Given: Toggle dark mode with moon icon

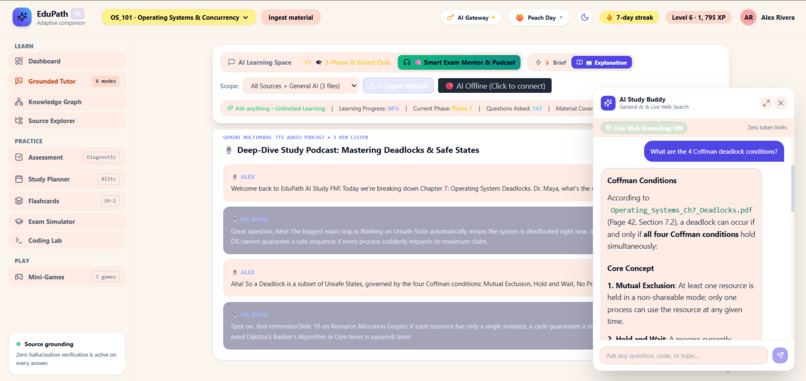Looking at the screenshot, I should coord(584,17).
